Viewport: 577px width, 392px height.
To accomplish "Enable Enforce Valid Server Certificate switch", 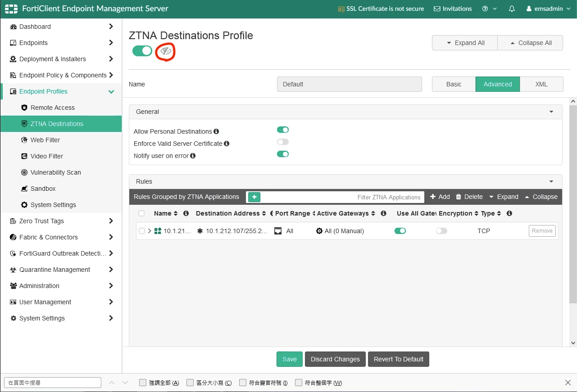I will [x=283, y=142].
